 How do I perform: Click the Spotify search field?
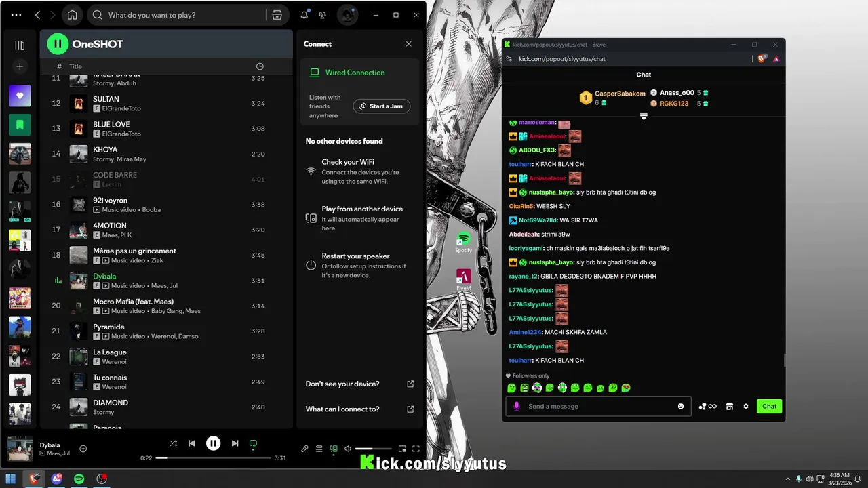coord(176,15)
